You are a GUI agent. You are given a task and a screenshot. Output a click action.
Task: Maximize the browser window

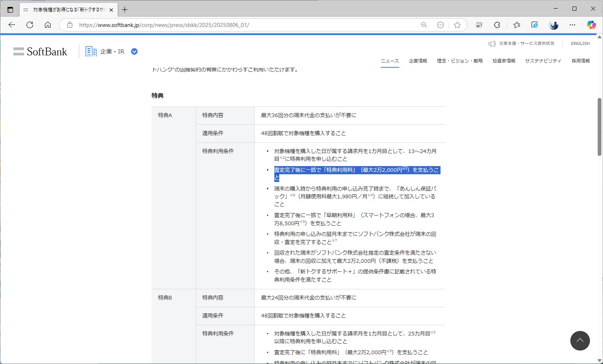pos(574,9)
